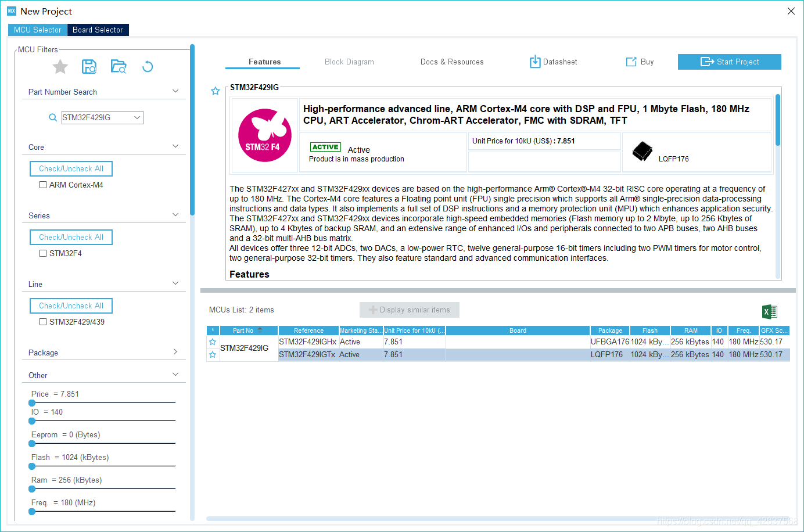Screen dimensions: 804x532
Task: Click the magnifier part number search icon
Action: (53, 118)
